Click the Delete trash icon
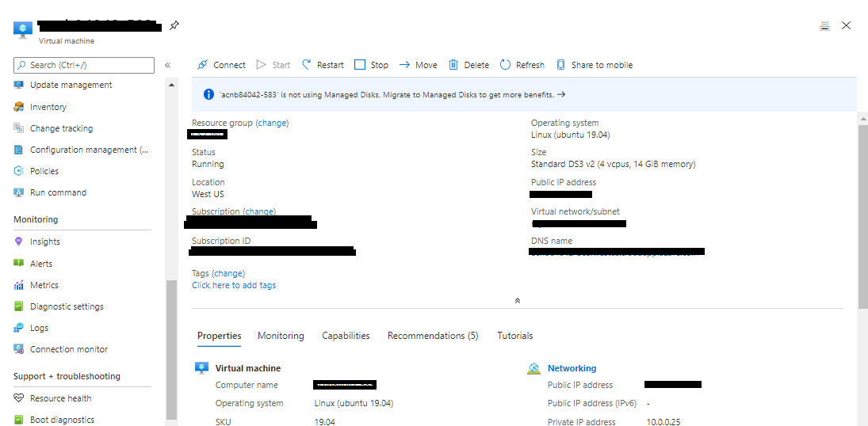 point(453,65)
